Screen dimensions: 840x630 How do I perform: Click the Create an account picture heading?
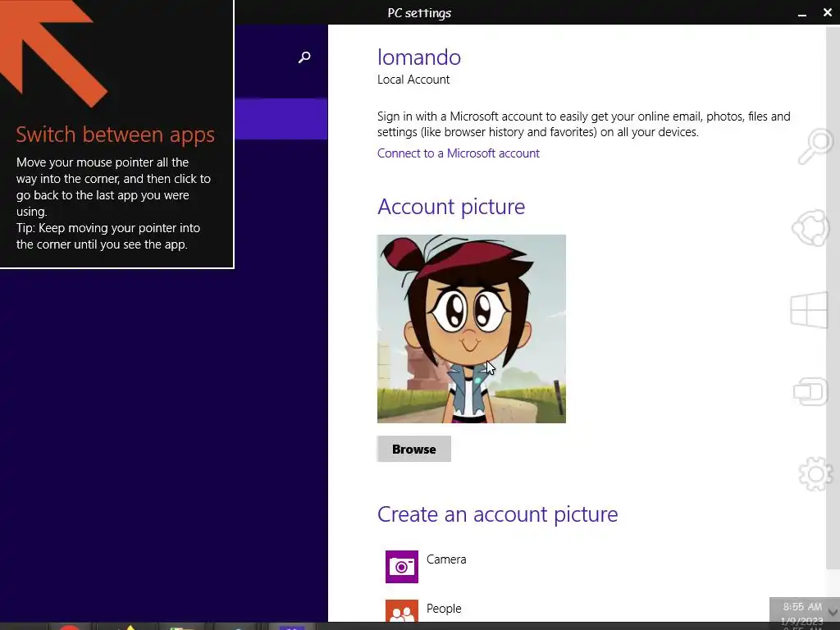(498, 514)
